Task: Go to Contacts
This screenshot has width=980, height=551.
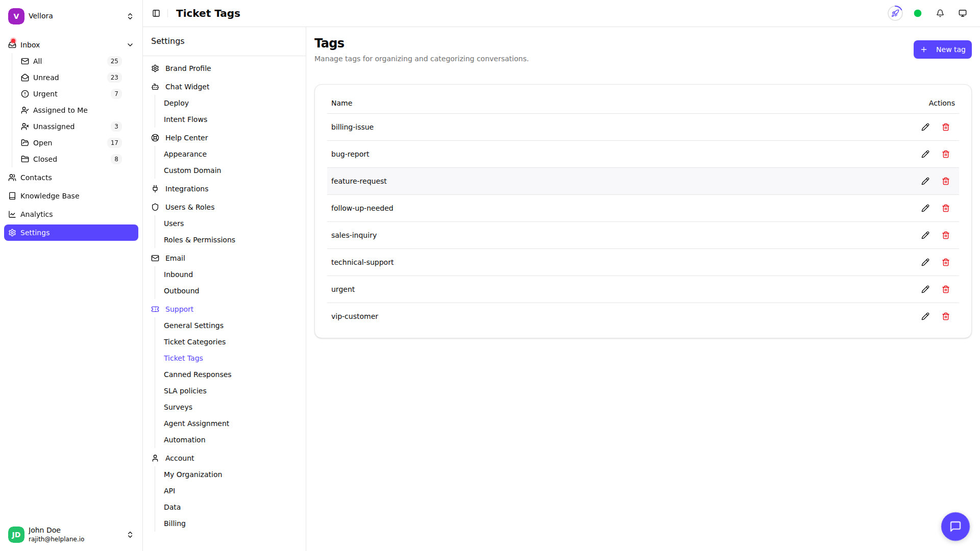Action: coord(71,178)
